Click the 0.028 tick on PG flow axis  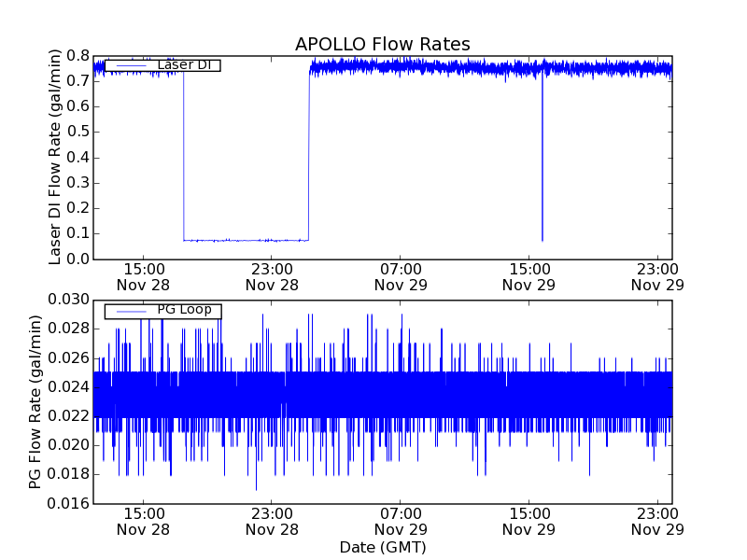[x=68, y=329]
